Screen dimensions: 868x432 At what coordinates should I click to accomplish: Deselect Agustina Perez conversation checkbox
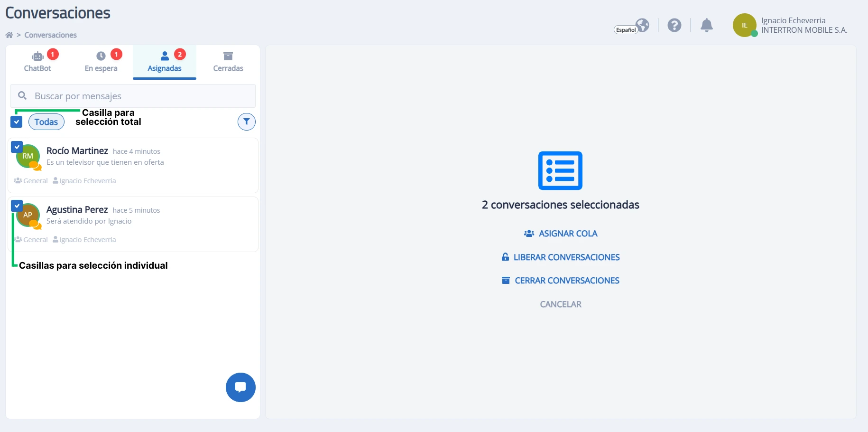coord(17,206)
